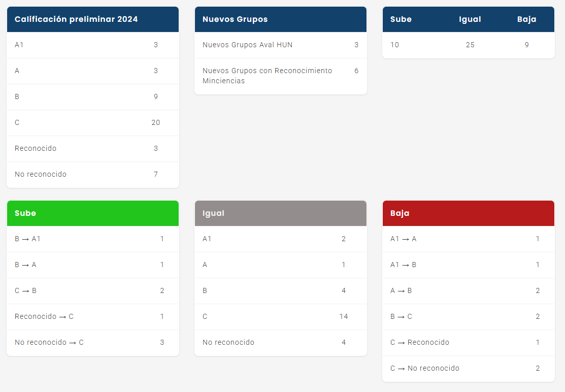Click the red Baja card header
Image resolution: width=565 pixels, height=392 pixels.
tap(469, 213)
